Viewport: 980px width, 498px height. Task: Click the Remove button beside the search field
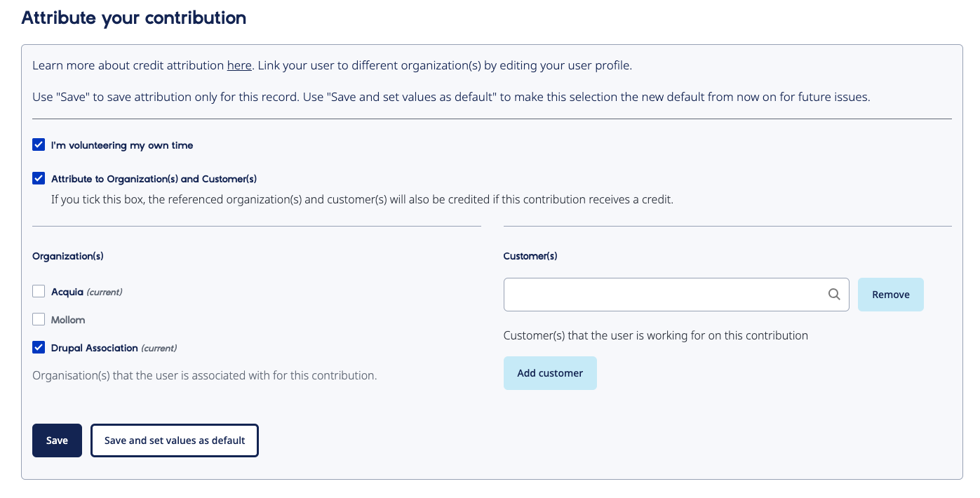pos(890,294)
